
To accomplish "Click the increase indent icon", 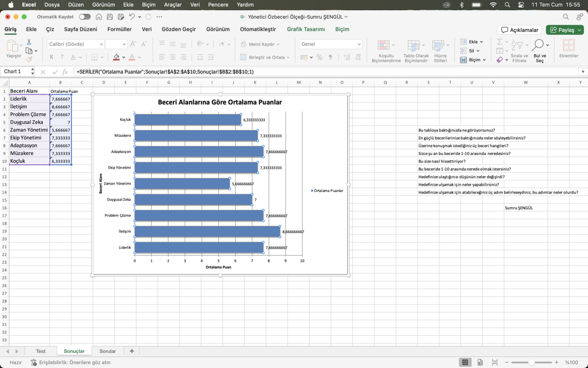I will click(x=211, y=57).
